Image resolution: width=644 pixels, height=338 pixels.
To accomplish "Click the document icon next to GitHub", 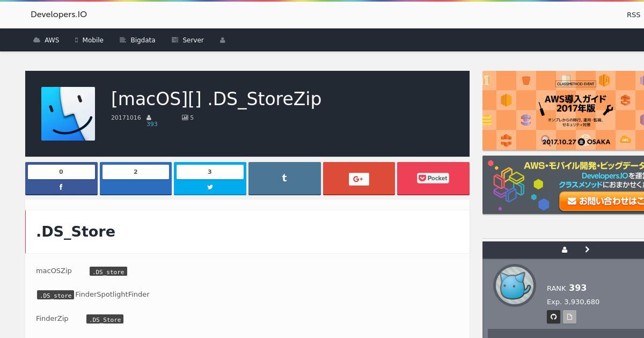I will point(569,317).
